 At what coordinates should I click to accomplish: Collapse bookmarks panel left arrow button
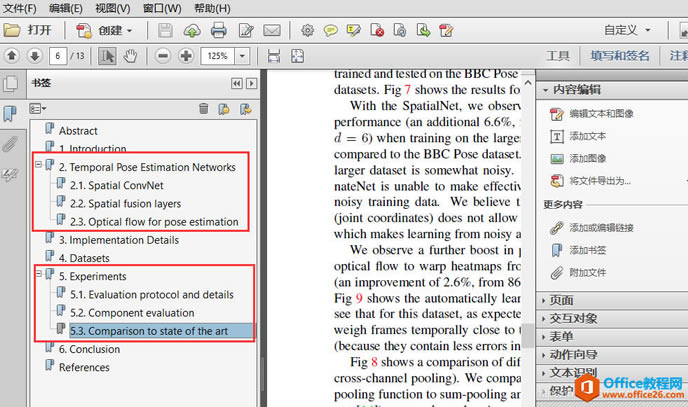point(236,83)
